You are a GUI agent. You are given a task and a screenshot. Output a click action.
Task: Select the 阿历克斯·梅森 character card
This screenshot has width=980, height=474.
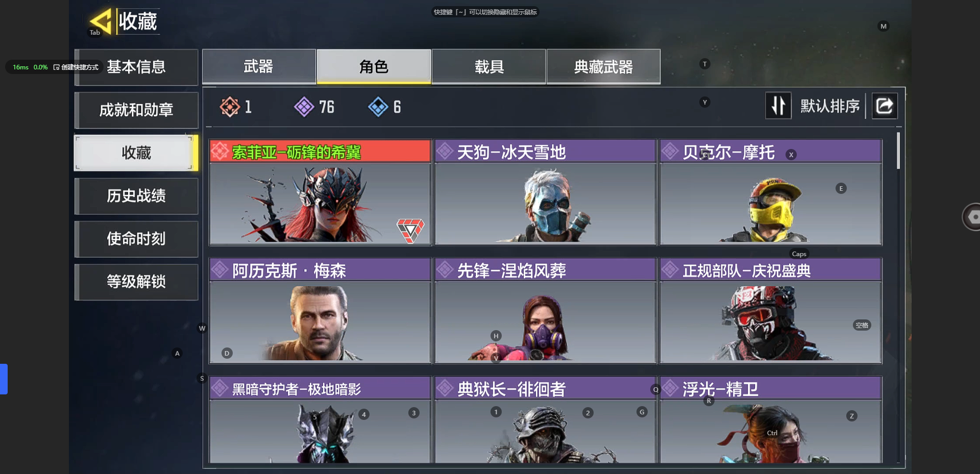pyautogui.click(x=320, y=311)
